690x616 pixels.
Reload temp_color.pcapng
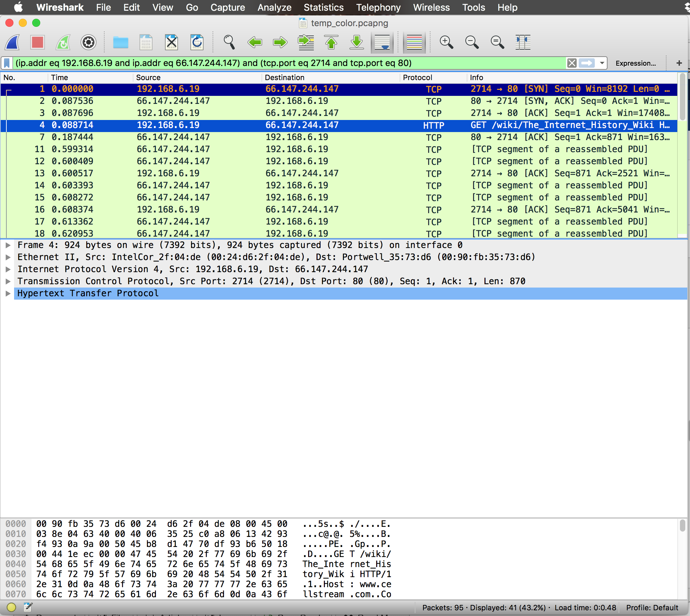click(x=197, y=42)
